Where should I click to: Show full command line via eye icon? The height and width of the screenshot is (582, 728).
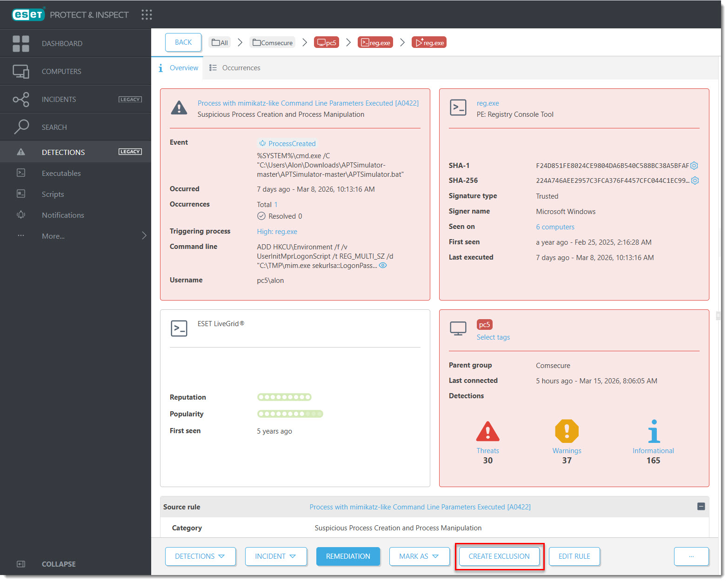[x=383, y=265]
